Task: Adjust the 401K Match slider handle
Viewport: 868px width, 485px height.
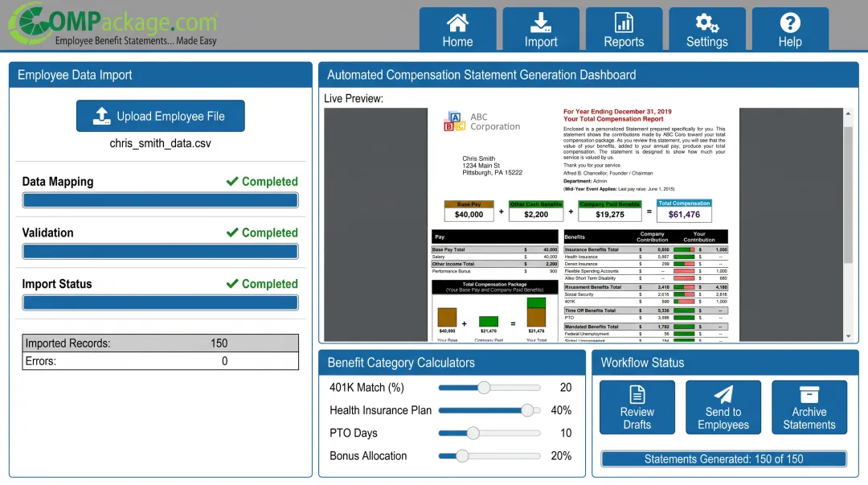Action: [x=484, y=388]
